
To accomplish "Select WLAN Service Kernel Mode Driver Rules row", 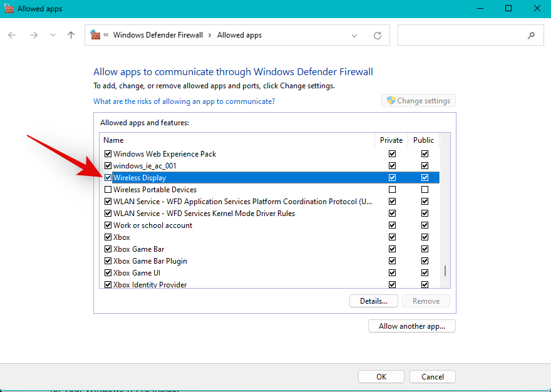I will point(269,214).
